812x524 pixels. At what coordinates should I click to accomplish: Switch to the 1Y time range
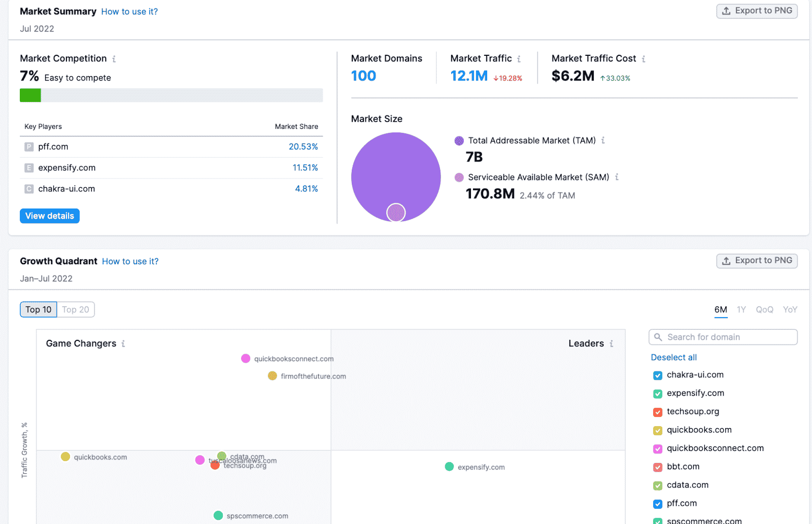click(741, 309)
